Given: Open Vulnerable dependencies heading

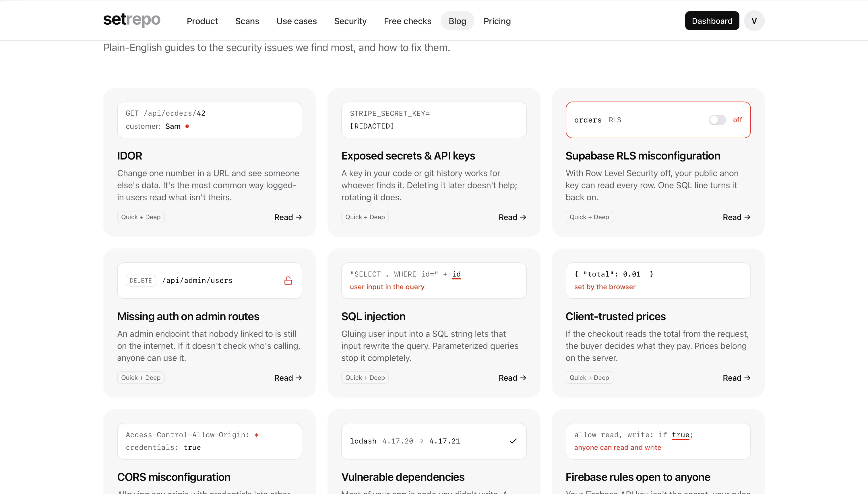Looking at the screenshot, I should coord(403,477).
